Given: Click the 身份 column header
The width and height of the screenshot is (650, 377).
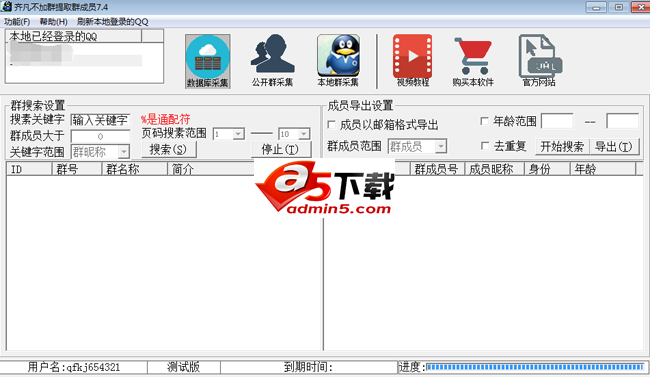Looking at the screenshot, I should pyautogui.click(x=547, y=169).
